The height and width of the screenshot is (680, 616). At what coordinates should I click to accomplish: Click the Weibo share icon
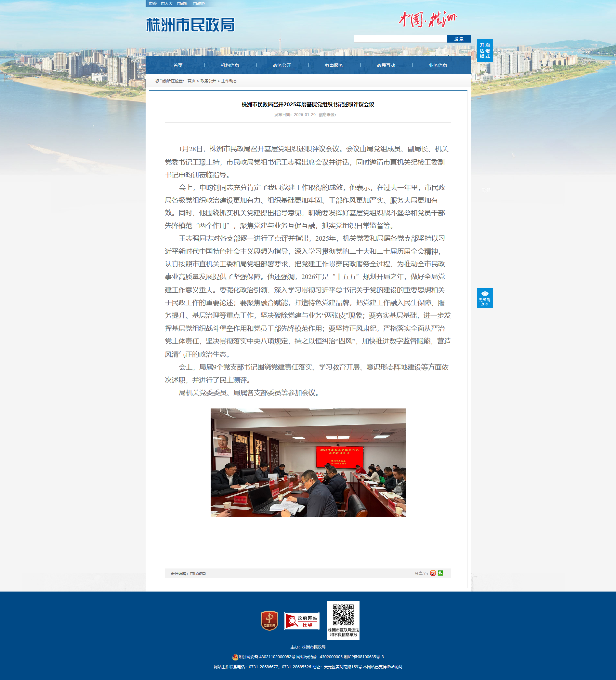click(433, 573)
